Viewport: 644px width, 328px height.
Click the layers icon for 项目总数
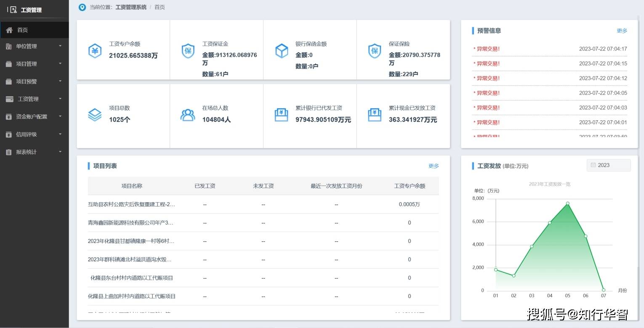(95, 115)
